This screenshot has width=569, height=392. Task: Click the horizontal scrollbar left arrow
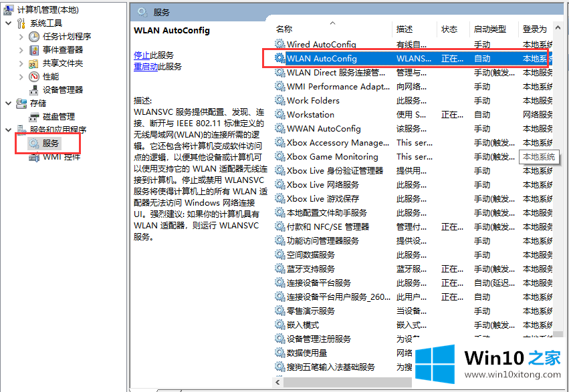pyautogui.click(x=278, y=382)
